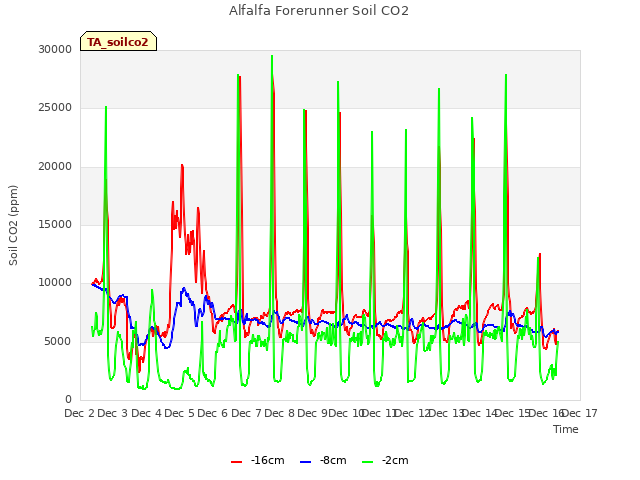Click the 0 y-axis tick label

[69, 400]
